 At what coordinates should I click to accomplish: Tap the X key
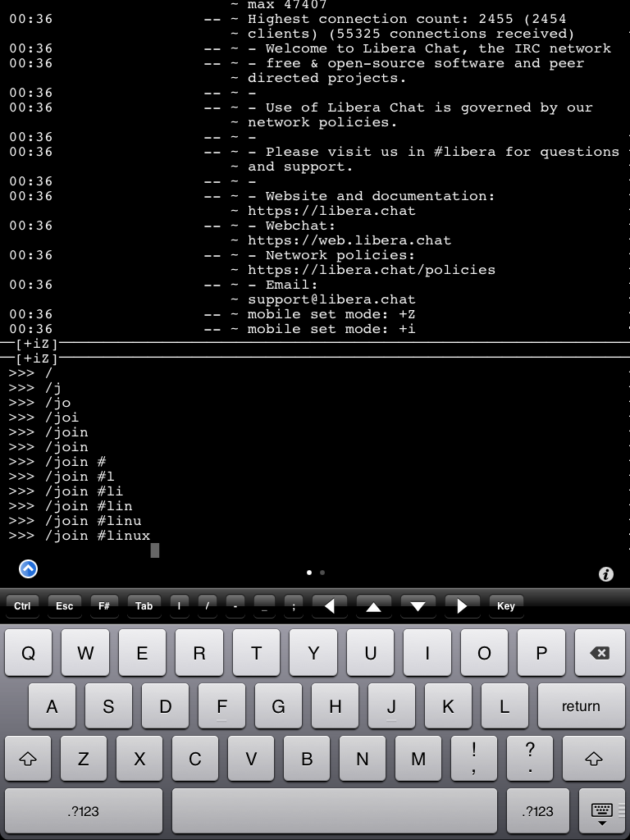point(139,758)
